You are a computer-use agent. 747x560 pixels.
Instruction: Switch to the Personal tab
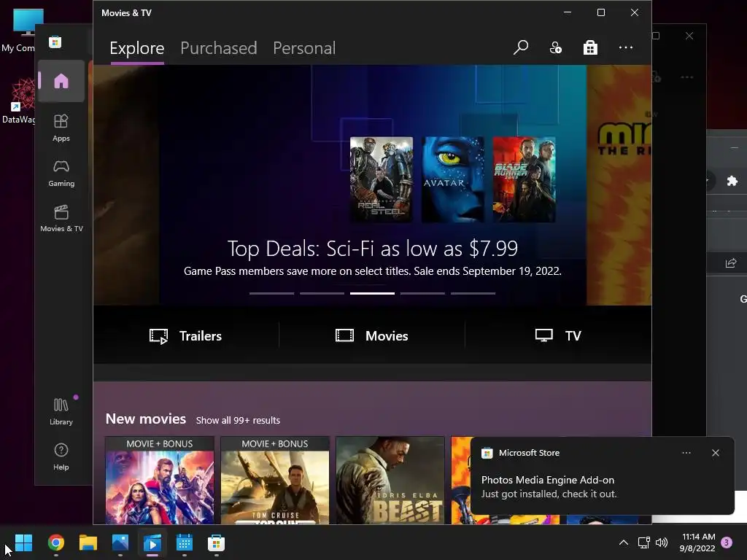[x=304, y=48]
